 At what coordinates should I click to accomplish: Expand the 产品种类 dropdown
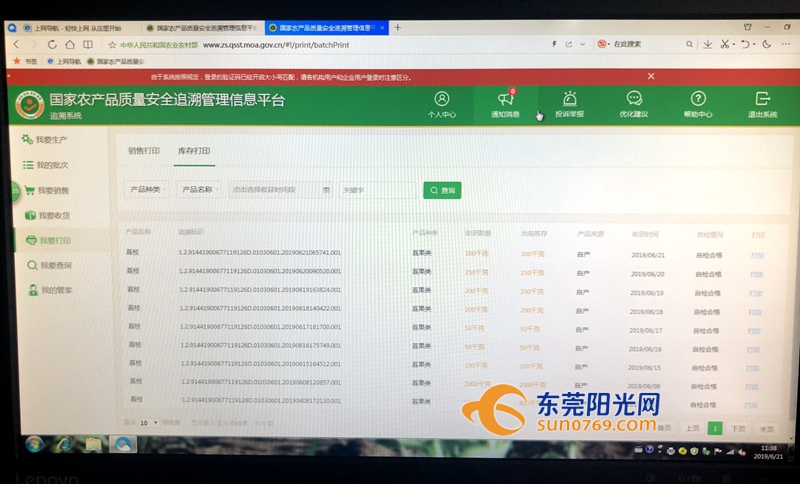(x=146, y=189)
